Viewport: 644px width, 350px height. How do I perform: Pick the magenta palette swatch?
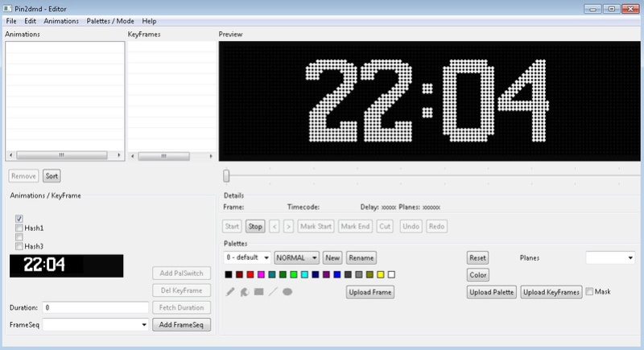(x=261, y=274)
